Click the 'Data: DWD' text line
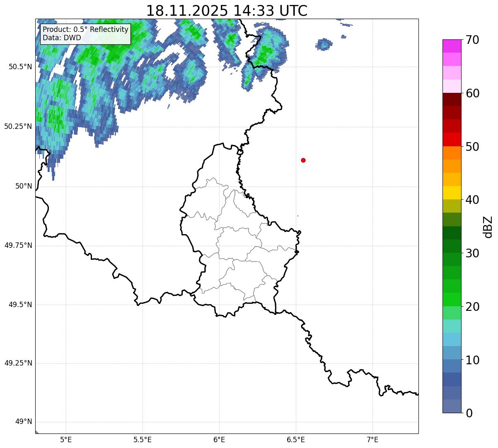 click(x=62, y=38)
